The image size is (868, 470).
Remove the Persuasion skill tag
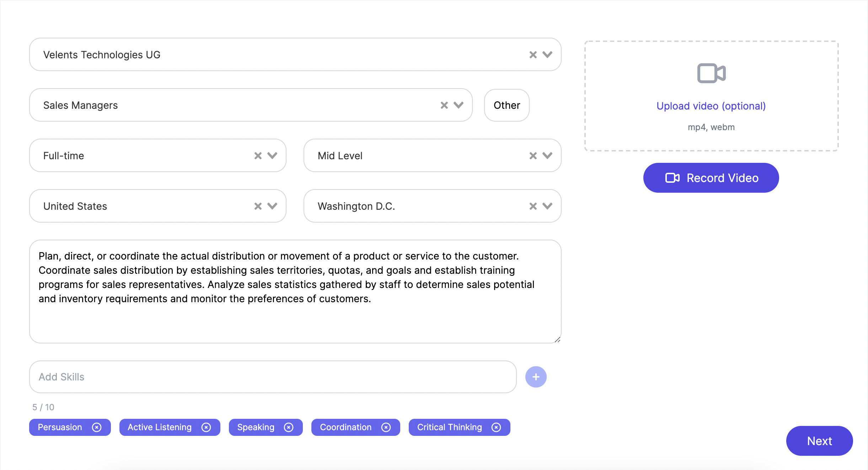pos(97,427)
